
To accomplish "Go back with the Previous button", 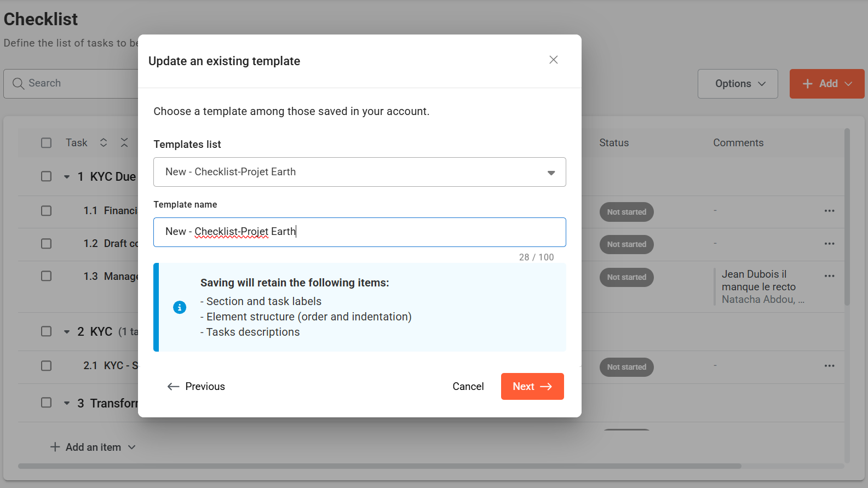I will click(196, 386).
